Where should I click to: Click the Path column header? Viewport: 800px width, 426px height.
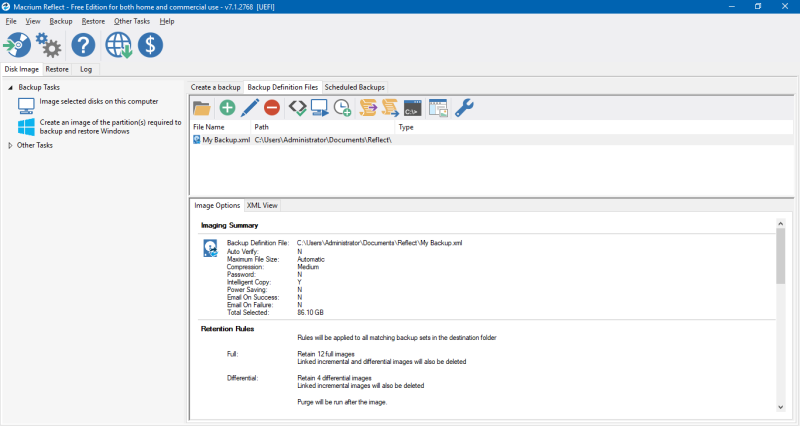(x=262, y=127)
